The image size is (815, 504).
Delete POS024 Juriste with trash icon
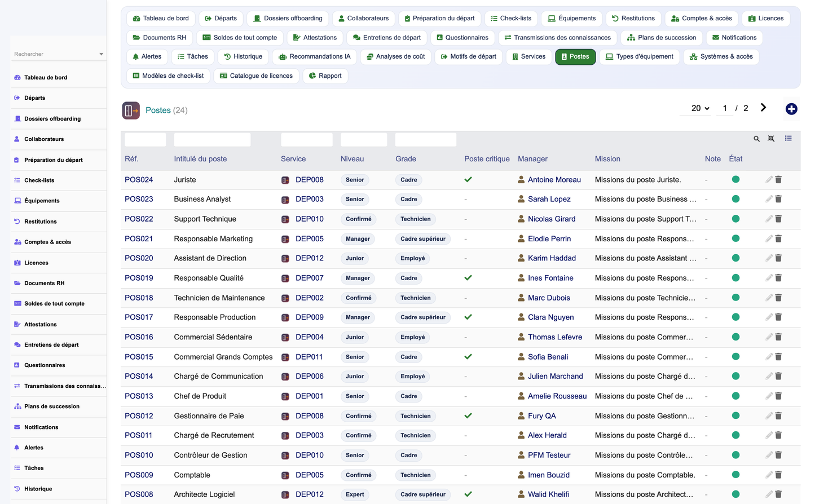pos(778,179)
